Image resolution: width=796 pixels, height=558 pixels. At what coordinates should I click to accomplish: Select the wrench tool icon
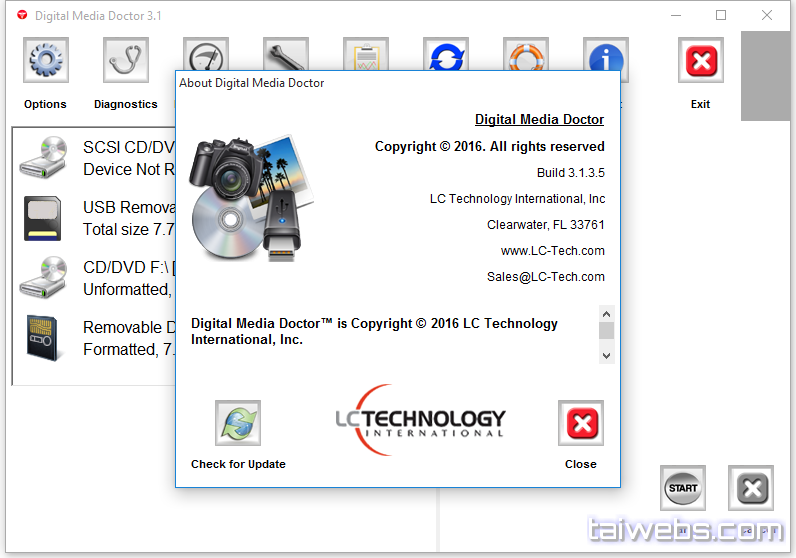click(286, 55)
